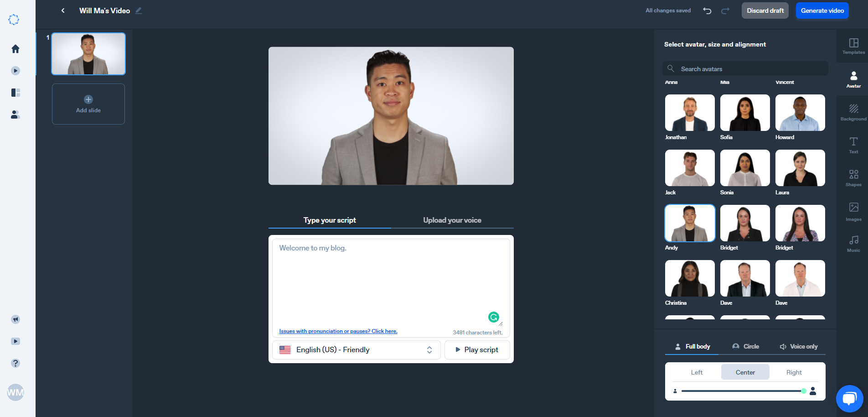Open the Background panel
868x417 pixels.
tap(853, 112)
